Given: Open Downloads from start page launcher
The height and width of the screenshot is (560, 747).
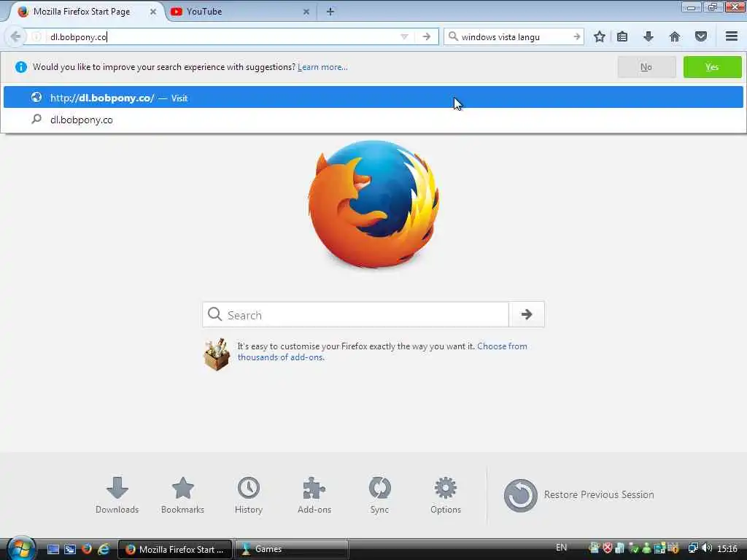Looking at the screenshot, I should (x=117, y=495).
